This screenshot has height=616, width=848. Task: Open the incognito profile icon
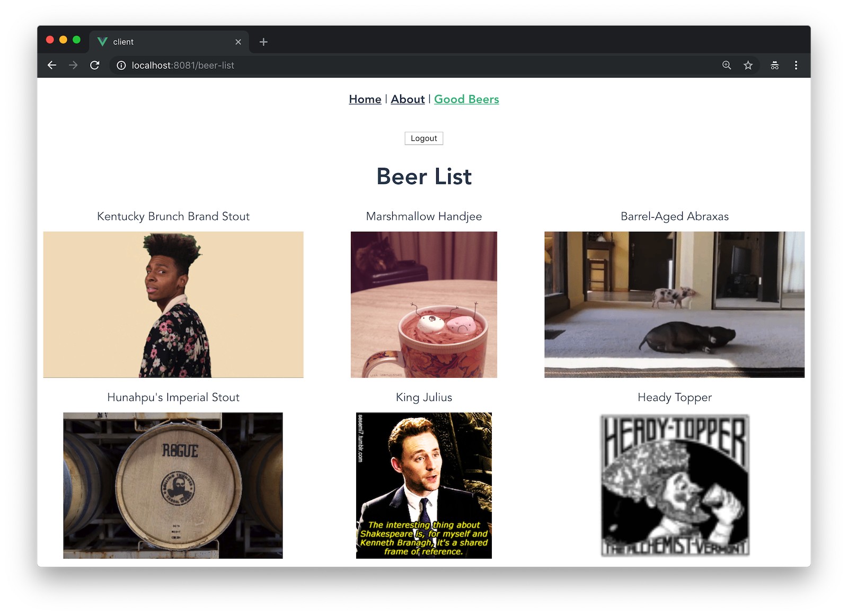click(x=774, y=65)
